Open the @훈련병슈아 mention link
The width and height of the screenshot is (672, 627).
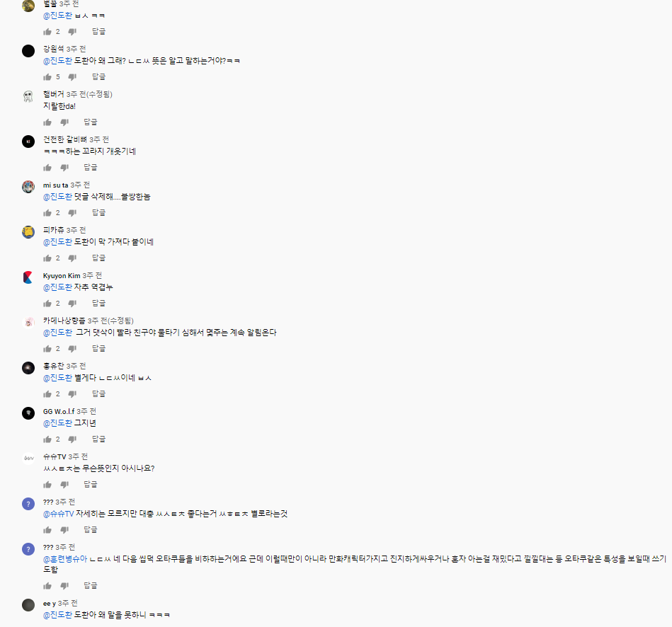pos(65,559)
